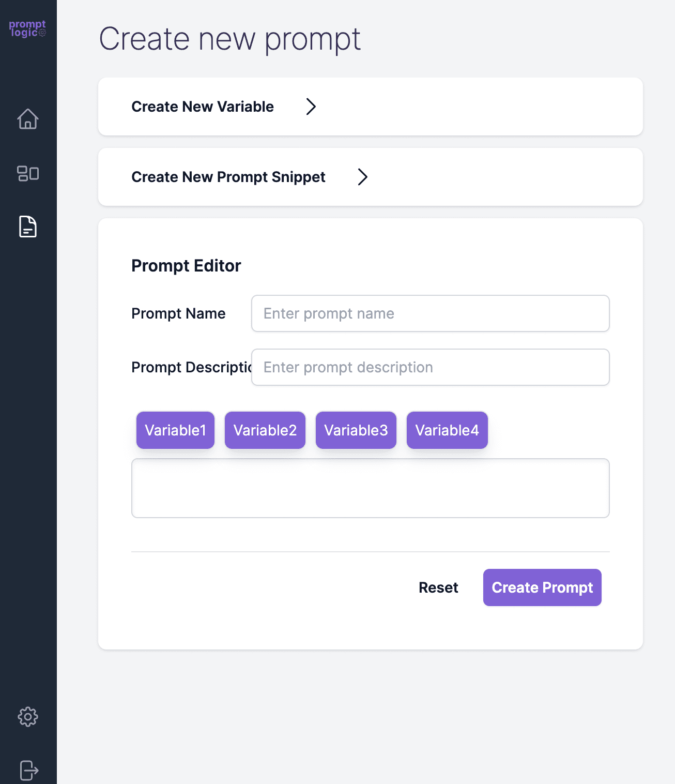Click the Create New Variable heading text
Image resolution: width=675 pixels, height=784 pixels.
203,107
